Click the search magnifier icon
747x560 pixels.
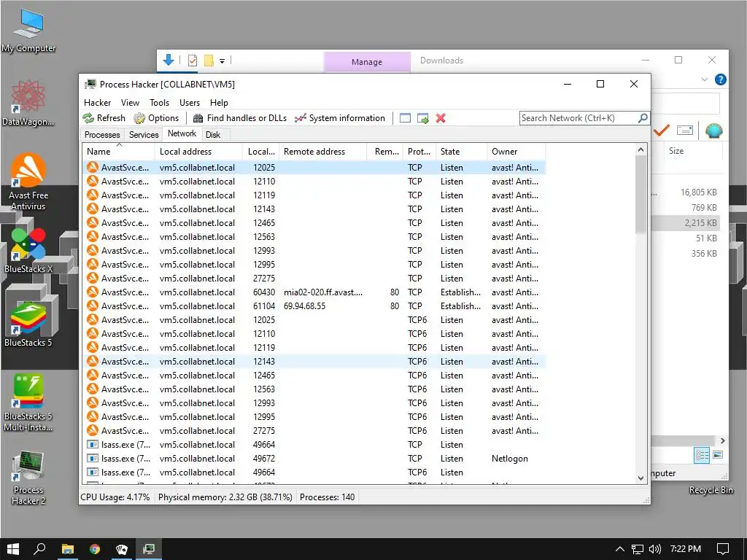642,117
